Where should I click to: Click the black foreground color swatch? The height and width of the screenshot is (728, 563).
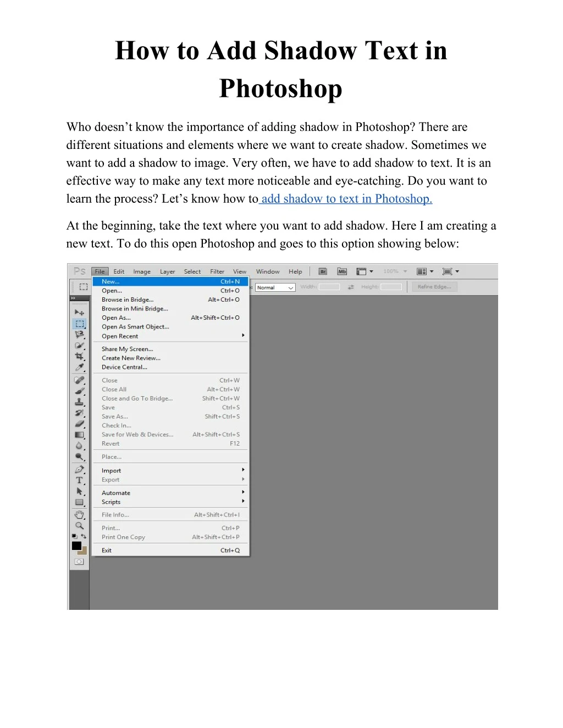click(x=76, y=546)
